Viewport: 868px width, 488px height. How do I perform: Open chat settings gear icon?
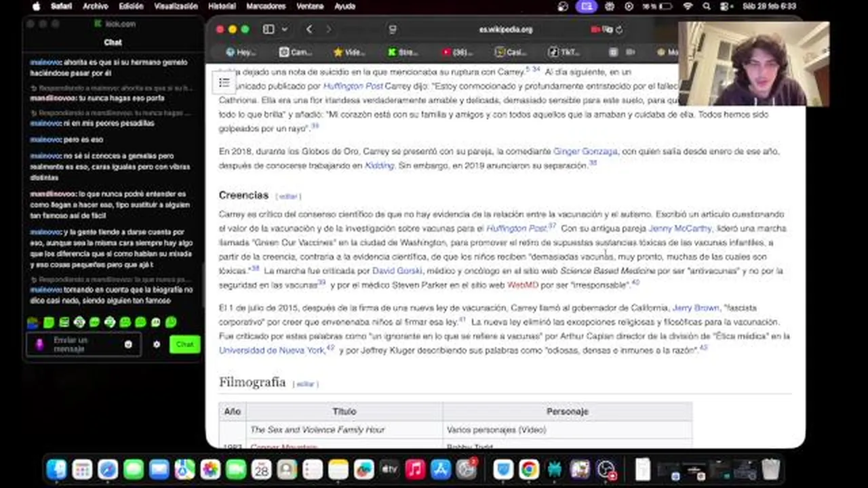[x=157, y=344]
